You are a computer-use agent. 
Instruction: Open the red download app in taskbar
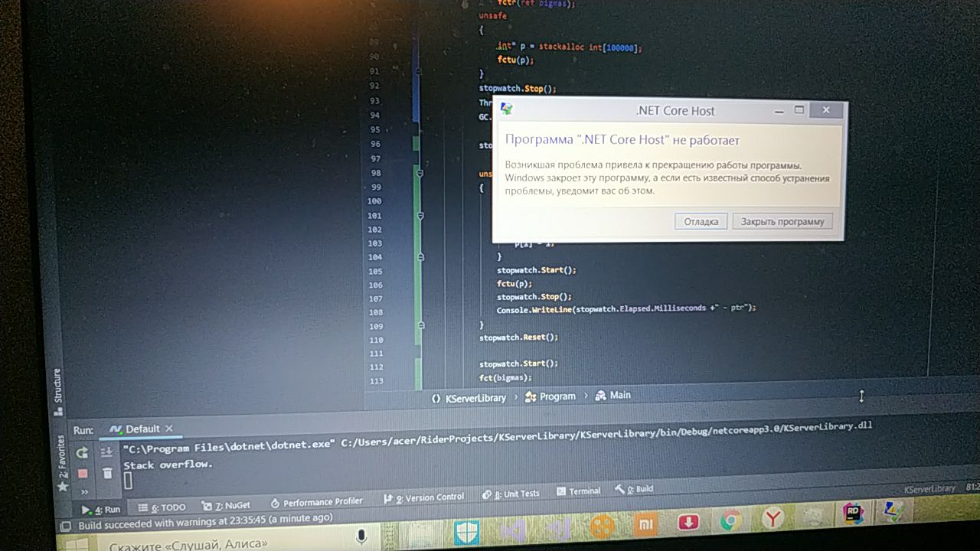(689, 523)
